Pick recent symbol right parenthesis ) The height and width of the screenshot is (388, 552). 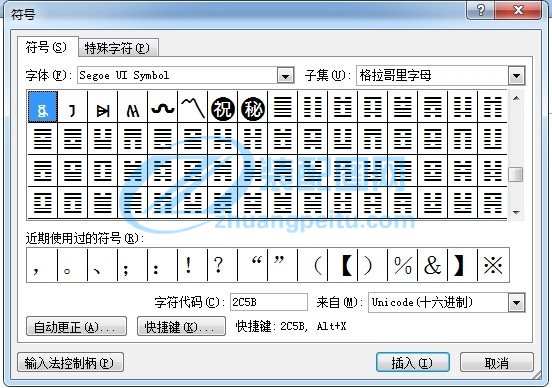372,265
